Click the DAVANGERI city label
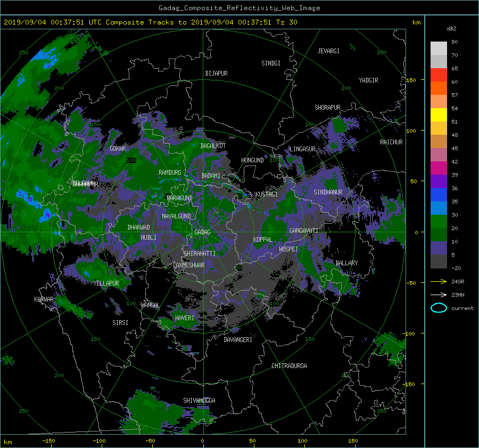This screenshot has width=479, height=448. (238, 340)
